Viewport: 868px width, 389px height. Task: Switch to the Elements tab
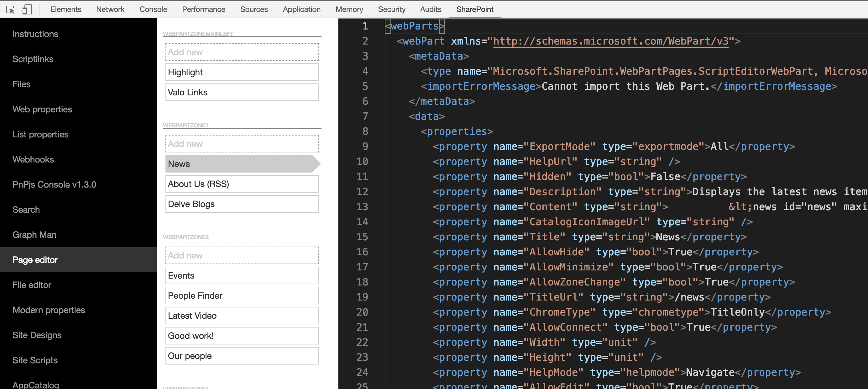(x=66, y=9)
